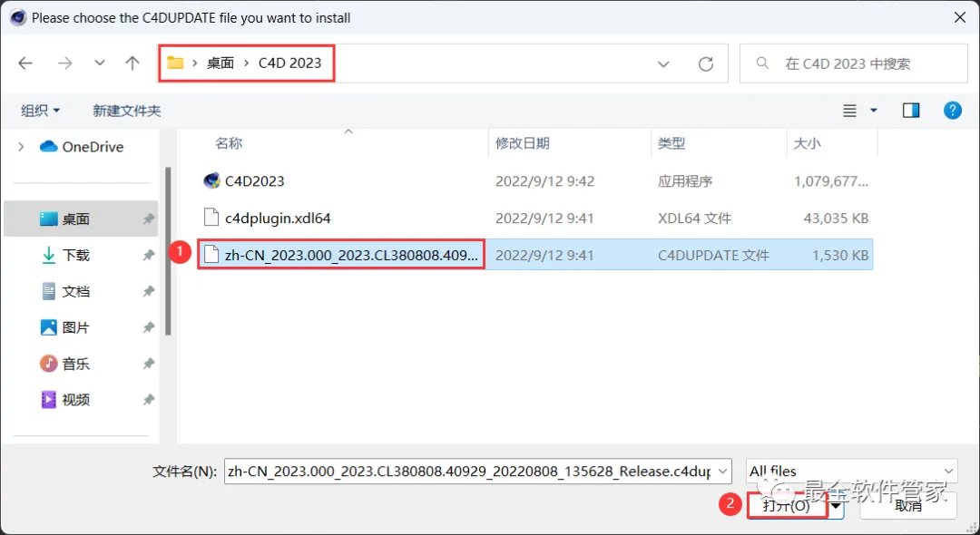Image resolution: width=980 pixels, height=535 pixels.
Task: Open 文档 in the sidebar
Action: (x=75, y=292)
